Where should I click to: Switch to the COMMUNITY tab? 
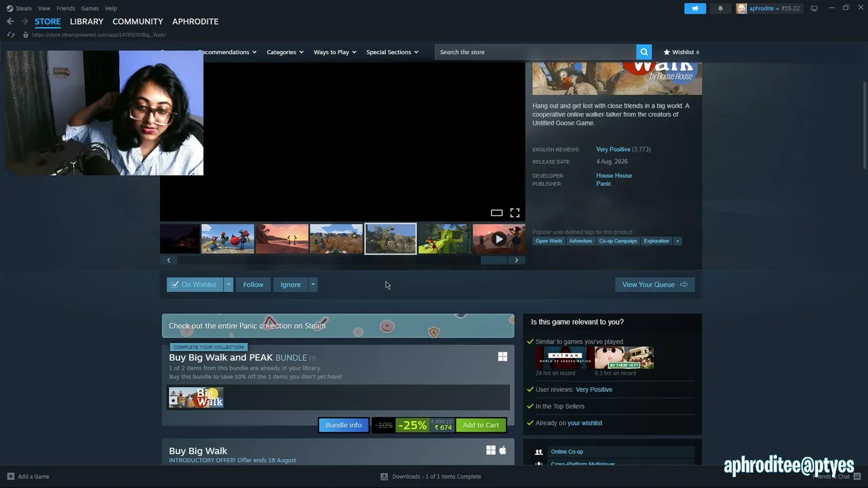pyautogui.click(x=138, y=22)
